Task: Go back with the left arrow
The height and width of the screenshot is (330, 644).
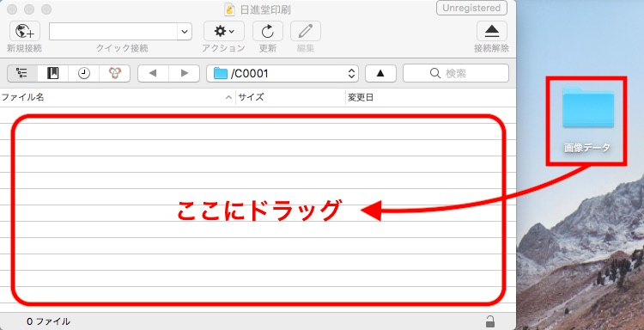Action: (x=153, y=74)
